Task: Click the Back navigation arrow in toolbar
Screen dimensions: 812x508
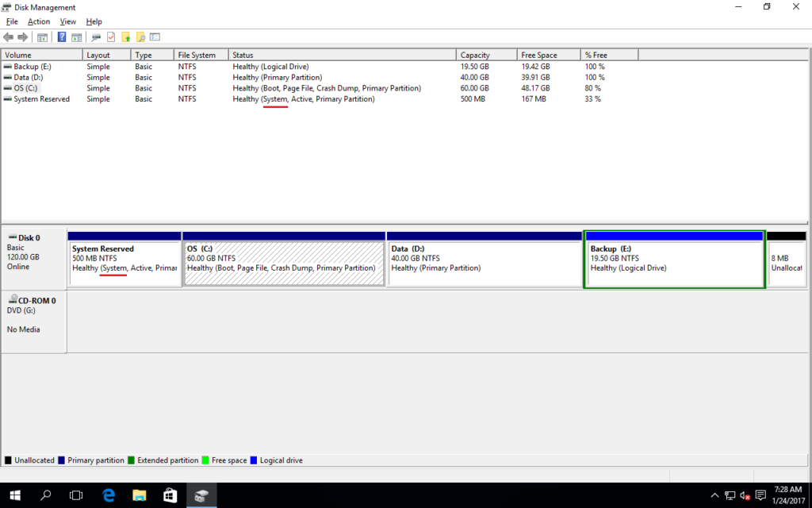Action: [x=9, y=36]
